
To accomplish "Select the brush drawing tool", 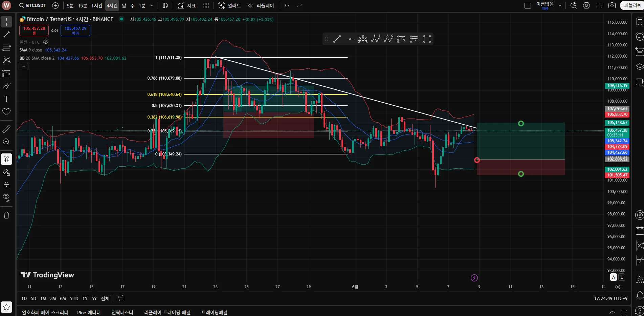I will [x=6, y=86].
